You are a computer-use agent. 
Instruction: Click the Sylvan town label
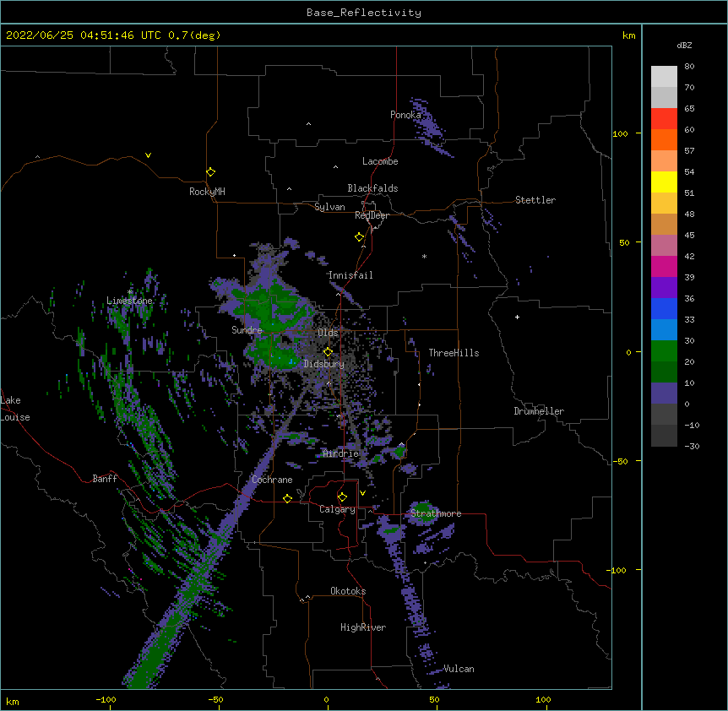tap(329, 207)
